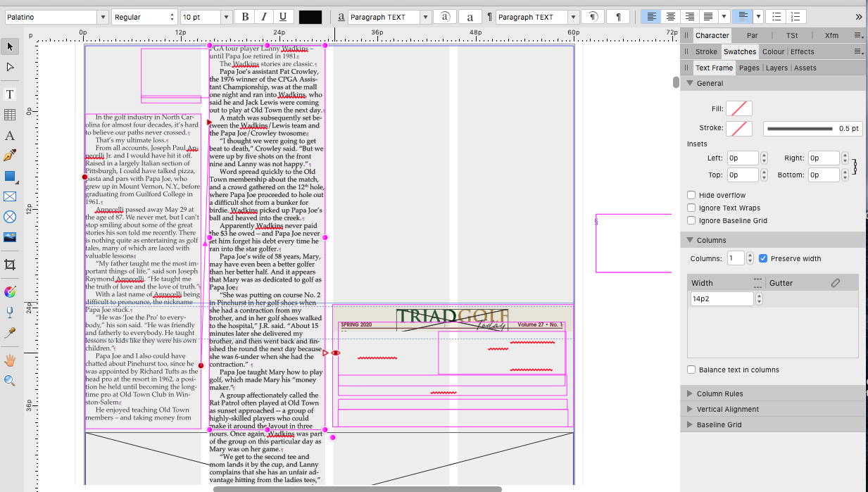The height and width of the screenshot is (492, 868).
Task: Switch to the Effects tab
Action: tap(802, 51)
